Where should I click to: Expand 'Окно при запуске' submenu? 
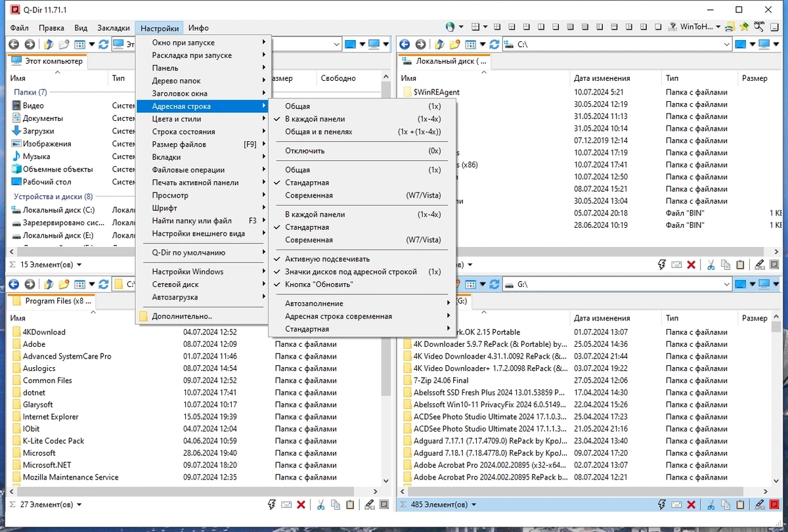point(202,42)
